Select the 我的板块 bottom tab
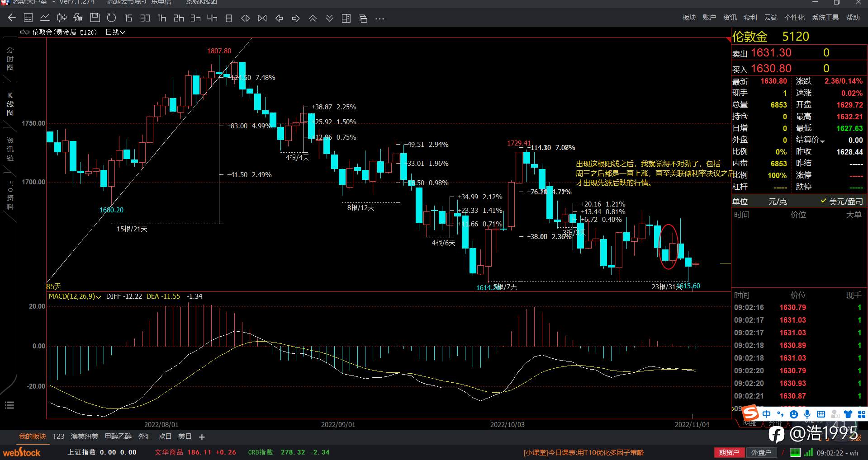 [33, 437]
